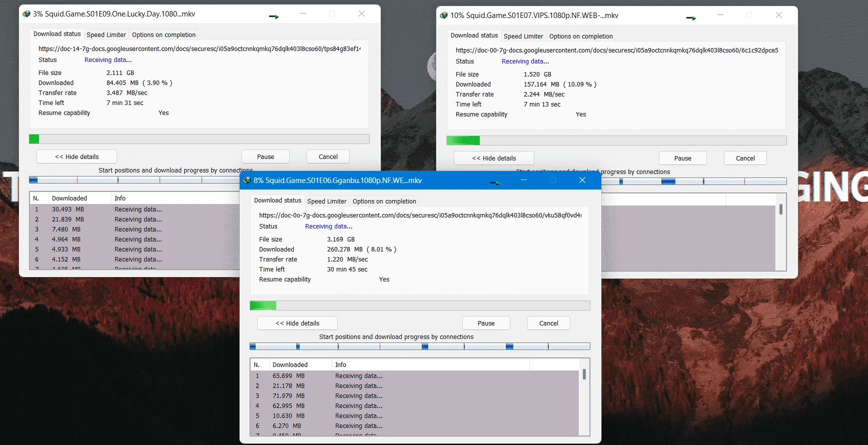Open Options on completion tab in S01E06 window
This screenshot has height=445, width=868.
pos(384,201)
